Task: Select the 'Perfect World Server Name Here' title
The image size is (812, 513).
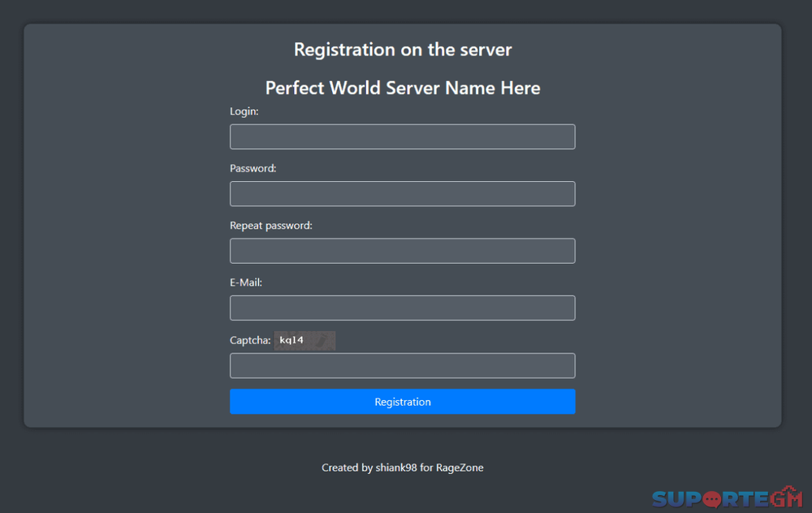Action: coord(403,88)
